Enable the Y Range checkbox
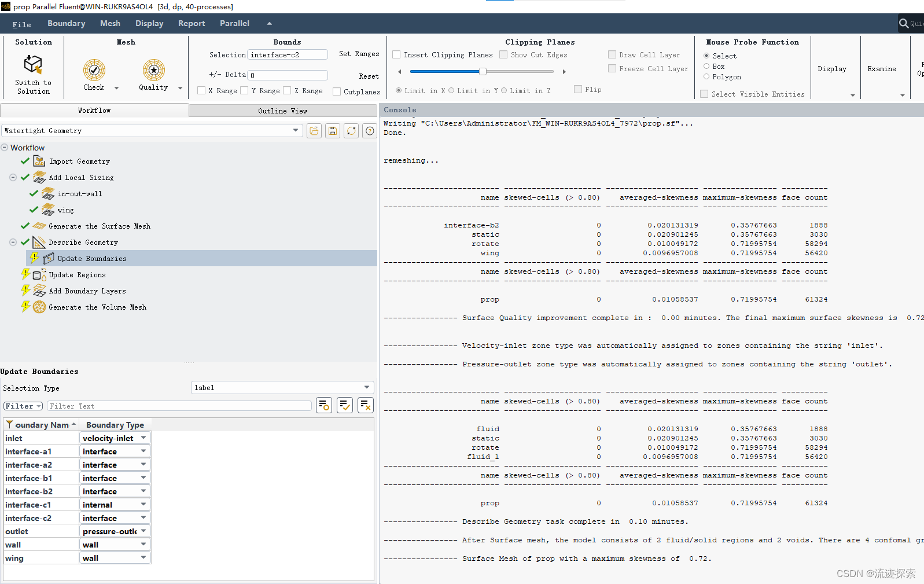The height and width of the screenshot is (584, 924). (x=244, y=90)
